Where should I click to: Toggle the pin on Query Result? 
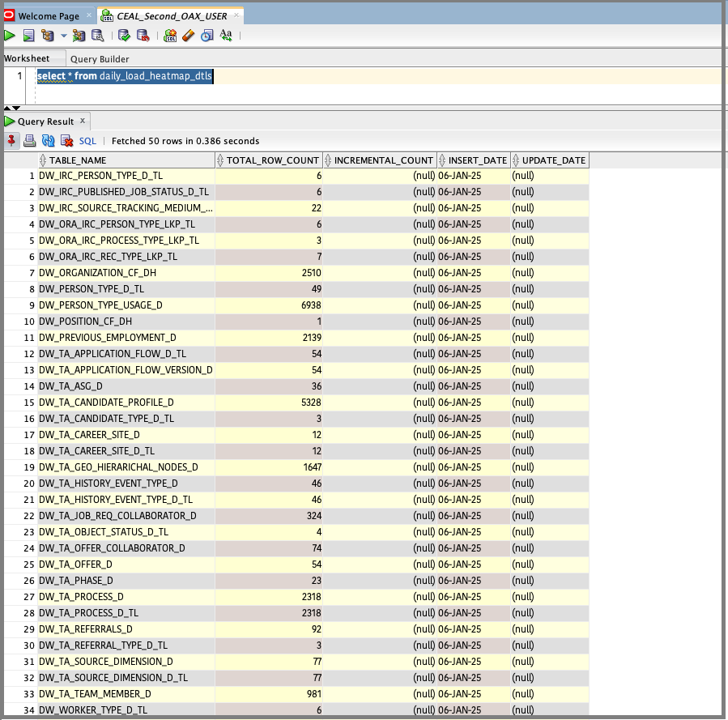[x=11, y=141]
